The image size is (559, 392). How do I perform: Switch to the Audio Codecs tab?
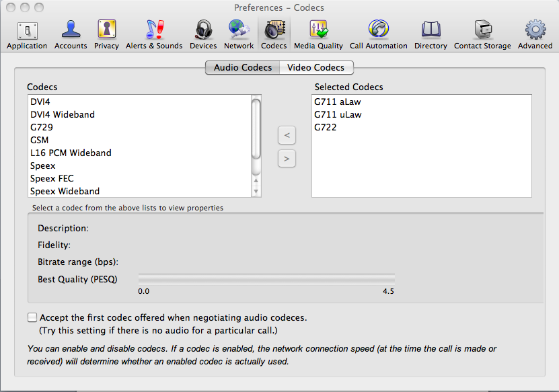[243, 67]
